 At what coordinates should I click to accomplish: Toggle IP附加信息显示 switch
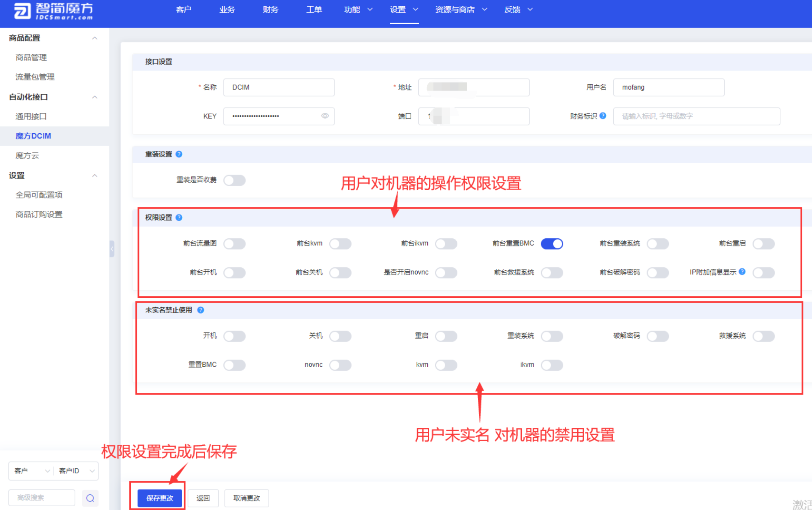click(763, 273)
